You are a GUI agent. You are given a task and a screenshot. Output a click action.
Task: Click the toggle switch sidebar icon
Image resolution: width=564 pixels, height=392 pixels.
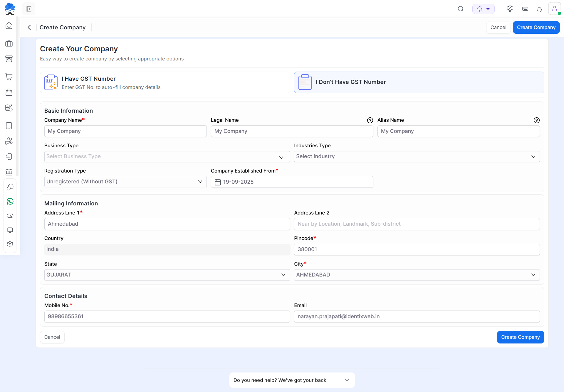pos(10,216)
